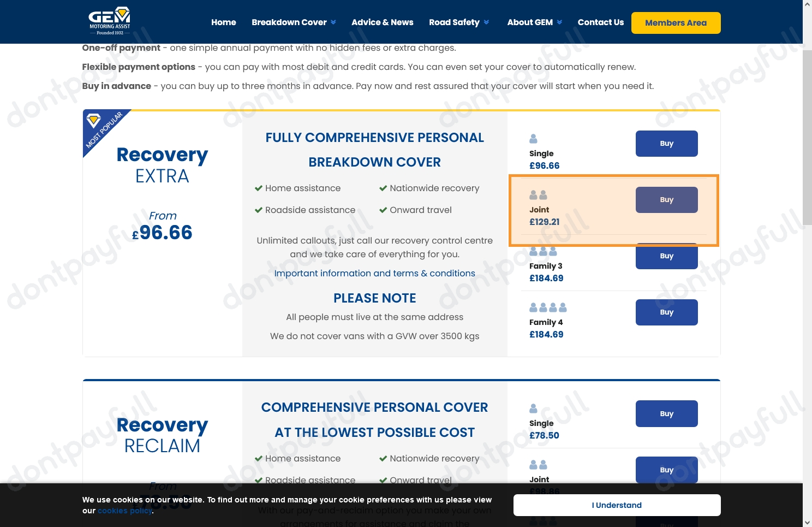Click the Joint persons icon in Recovery Reclaim section

click(537, 464)
